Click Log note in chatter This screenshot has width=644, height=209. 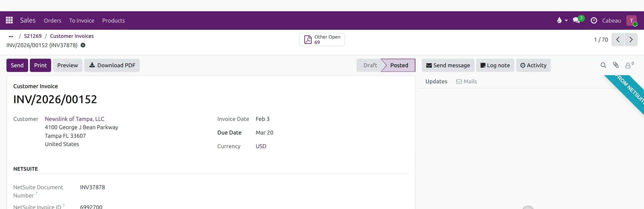click(495, 65)
